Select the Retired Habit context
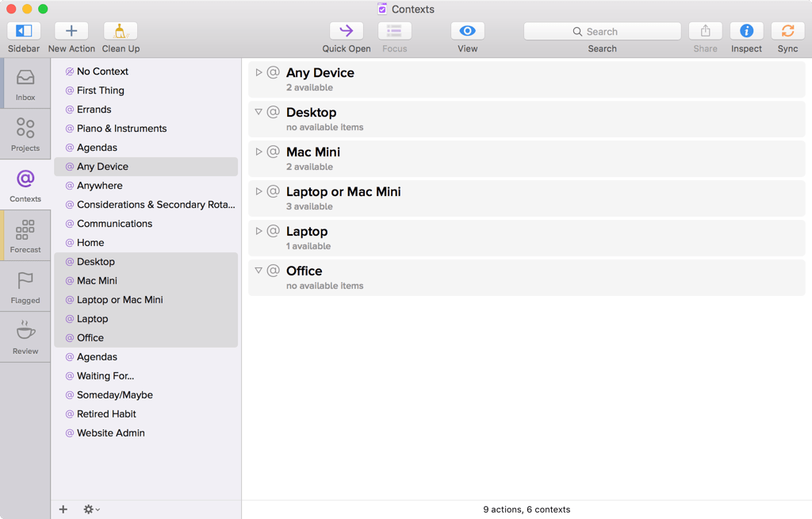The height and width of the screenshot is (519, 812). 146,414
